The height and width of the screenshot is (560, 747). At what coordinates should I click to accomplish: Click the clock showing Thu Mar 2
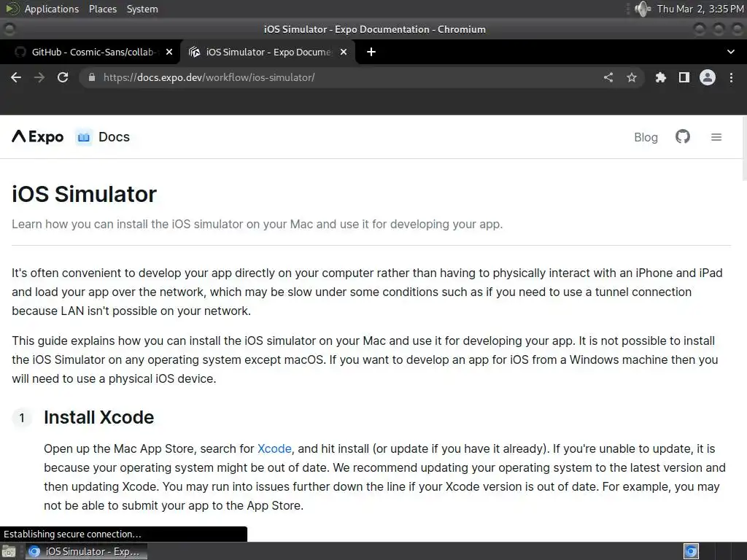700,9
